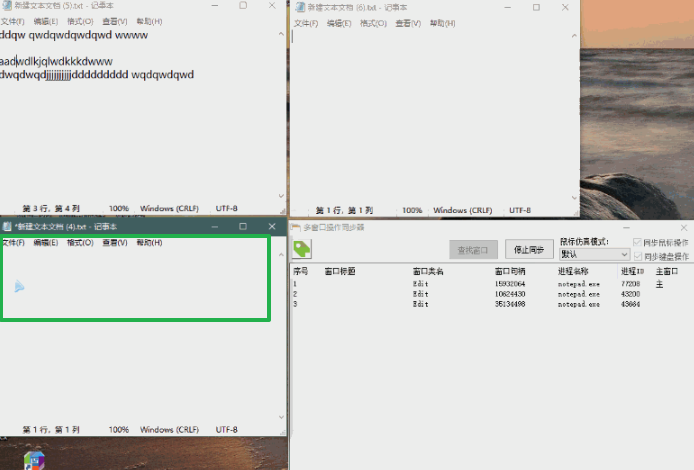Open 查看(V) menu in the (6).txt Notepad
The image size is (694, 470).
(x=408, y=23)
